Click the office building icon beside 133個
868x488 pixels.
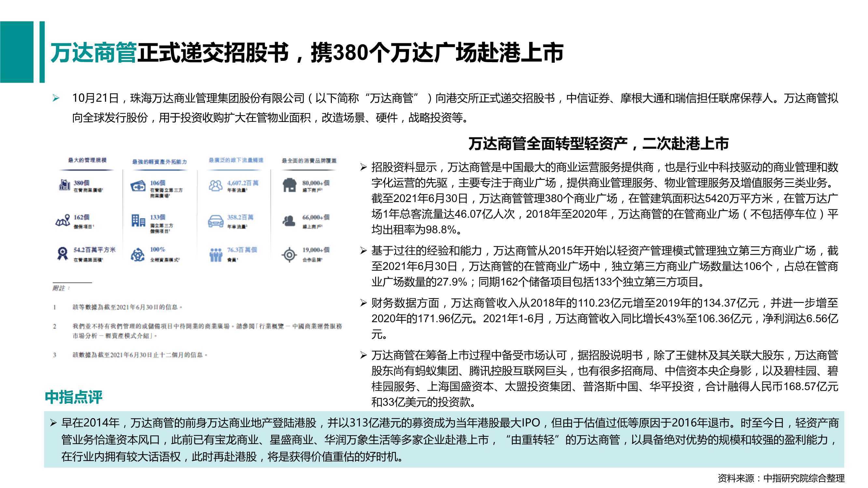point(138,221)
